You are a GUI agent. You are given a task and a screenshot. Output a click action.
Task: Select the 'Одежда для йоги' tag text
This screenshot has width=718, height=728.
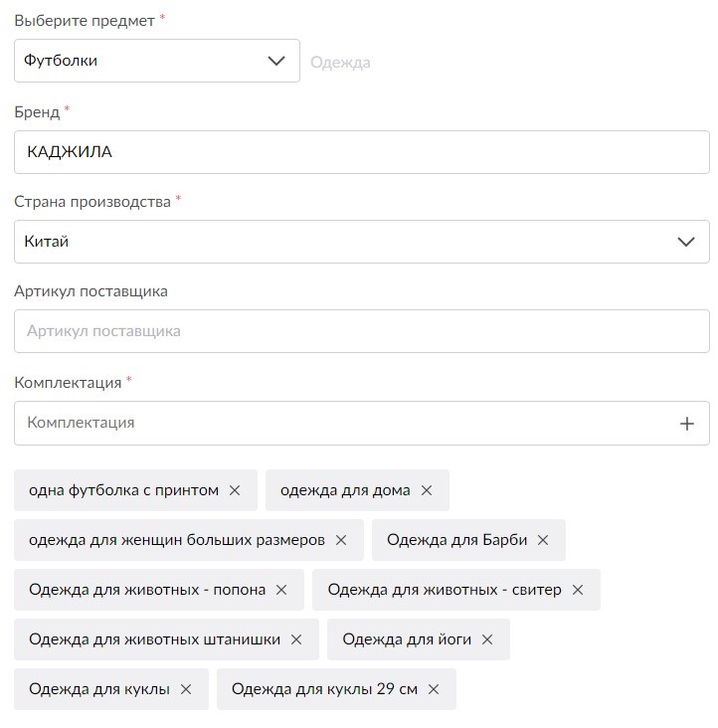click(x=405, y=639)
